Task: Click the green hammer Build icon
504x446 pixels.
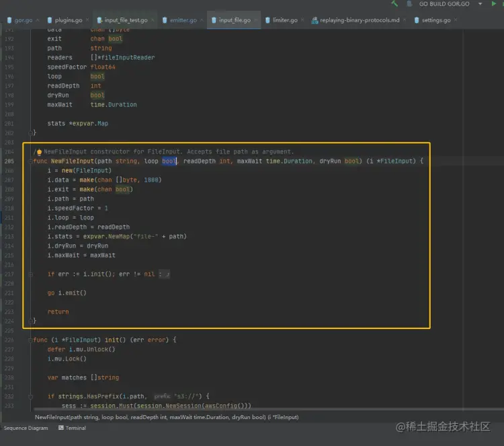Action: pyautogui.click(x=394, y=4)
